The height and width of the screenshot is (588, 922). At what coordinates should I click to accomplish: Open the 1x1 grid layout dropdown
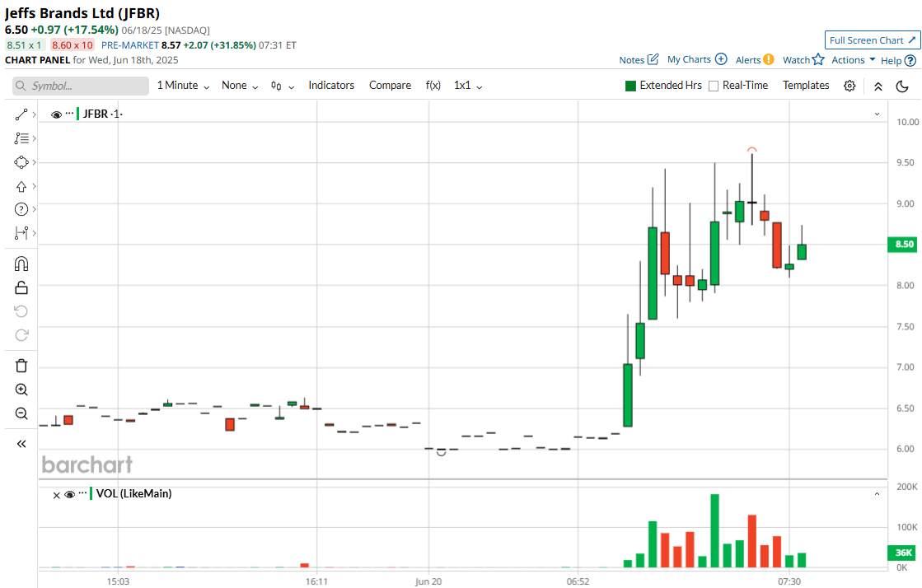tap(468, 86)
